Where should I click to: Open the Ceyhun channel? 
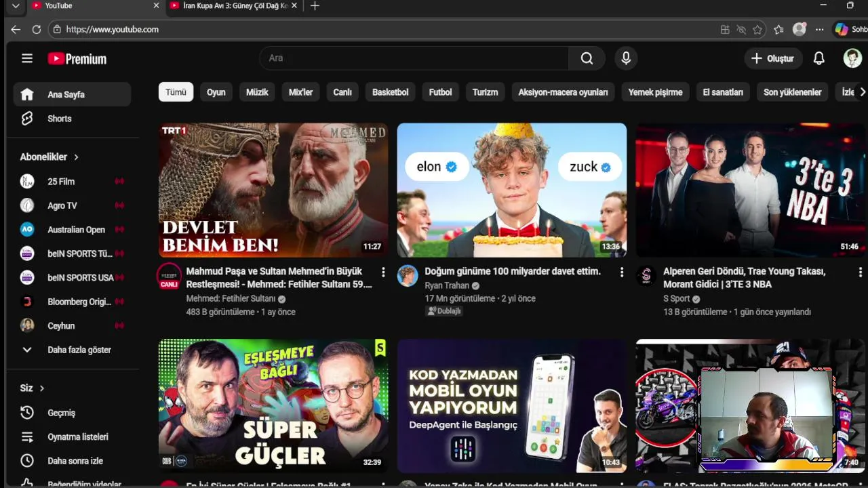click(x=72, y=326)
